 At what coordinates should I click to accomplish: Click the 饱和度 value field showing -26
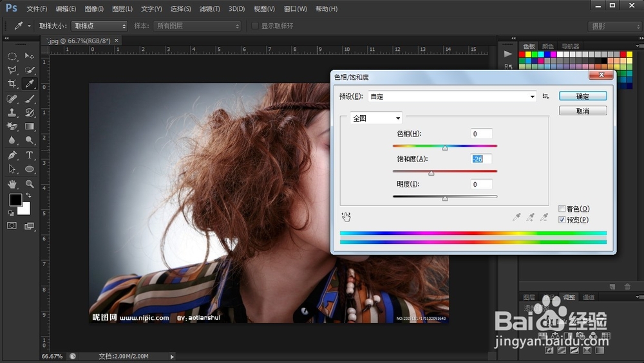pyautogui.click(x=481, y=159)
